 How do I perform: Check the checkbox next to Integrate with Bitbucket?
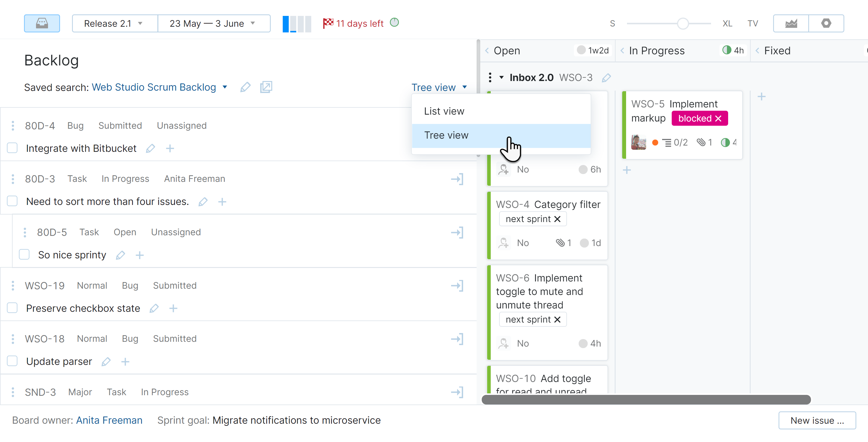click(12, 148)
